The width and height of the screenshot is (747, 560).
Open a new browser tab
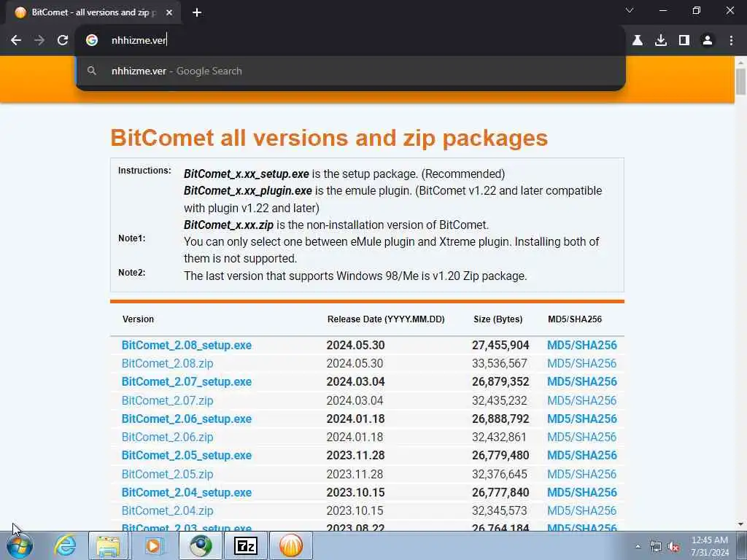tap(197, 13)
